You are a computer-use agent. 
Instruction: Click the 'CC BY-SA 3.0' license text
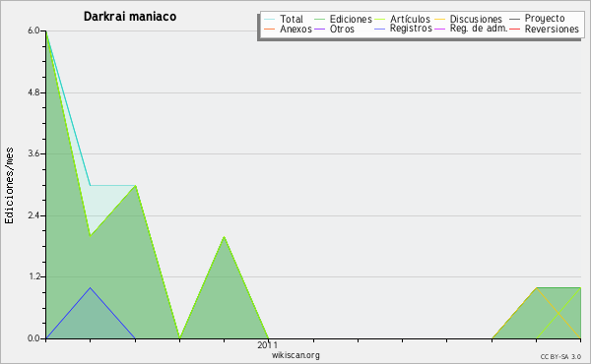560,357
